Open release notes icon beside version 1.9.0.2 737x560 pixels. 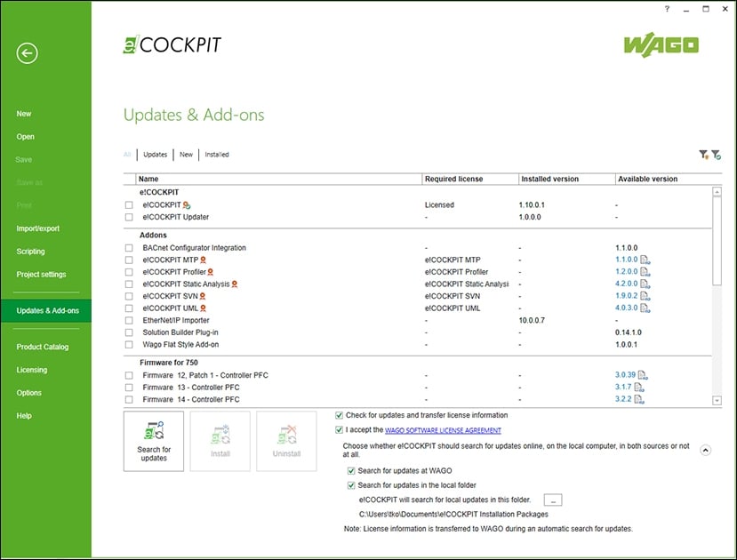point(645,296)
